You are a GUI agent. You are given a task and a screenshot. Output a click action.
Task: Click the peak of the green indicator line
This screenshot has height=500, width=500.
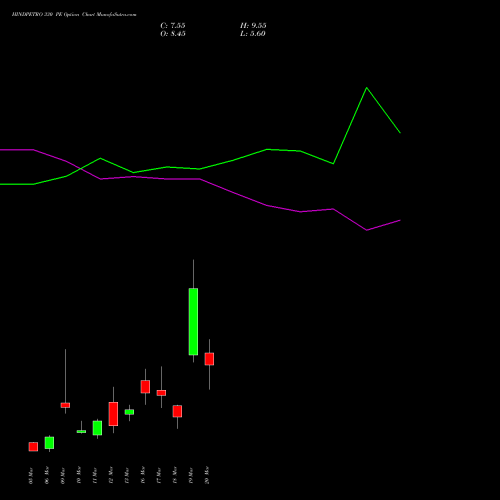(367, 88)
